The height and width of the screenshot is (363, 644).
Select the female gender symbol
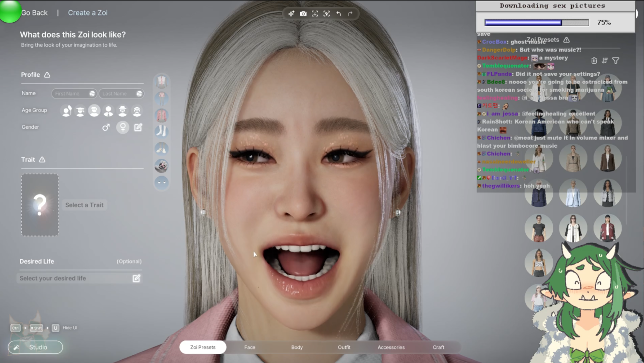point(123,127)
